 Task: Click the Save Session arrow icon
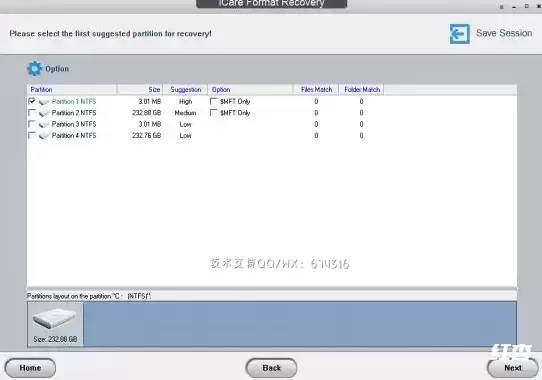(459, 34)
